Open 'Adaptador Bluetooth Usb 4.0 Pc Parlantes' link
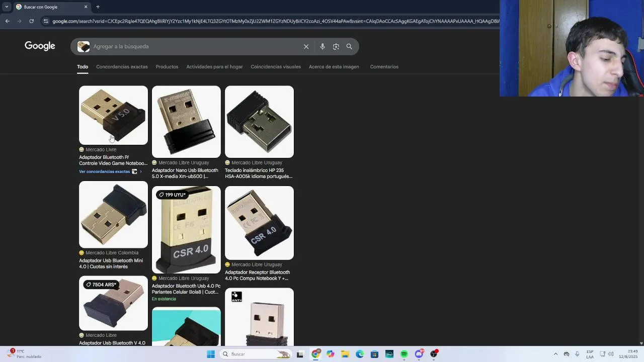 186,289
